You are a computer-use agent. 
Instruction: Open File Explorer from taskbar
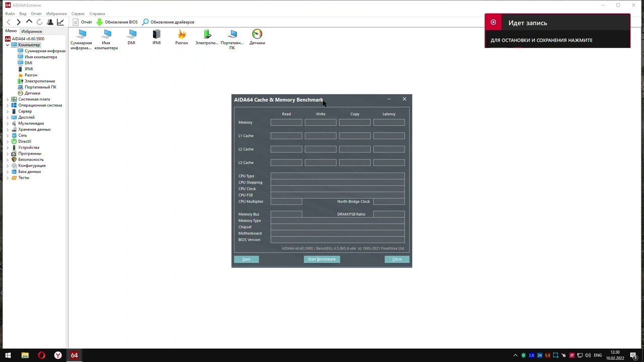[x=25, y=355]
